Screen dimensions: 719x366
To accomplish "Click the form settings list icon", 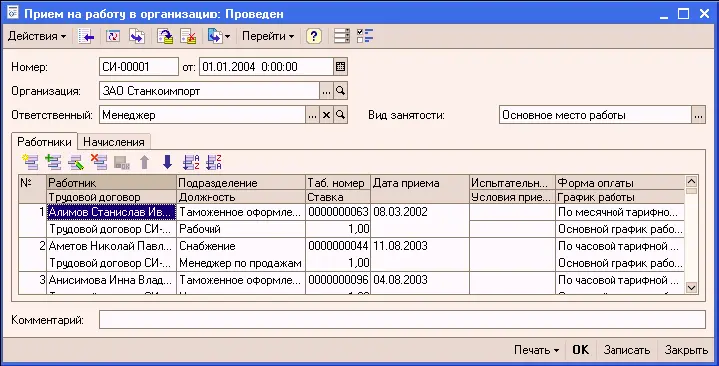I will (x=342, y=36).
